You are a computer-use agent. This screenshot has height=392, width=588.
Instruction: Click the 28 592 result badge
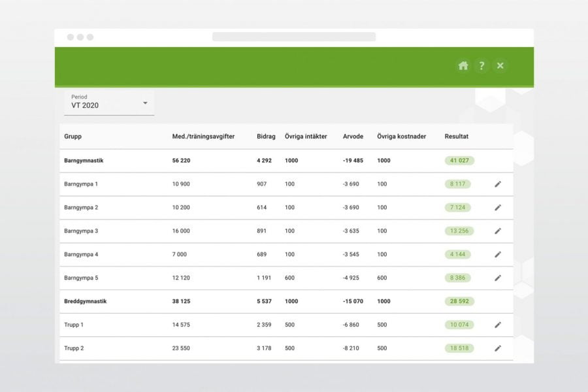(x=459, y=302)
